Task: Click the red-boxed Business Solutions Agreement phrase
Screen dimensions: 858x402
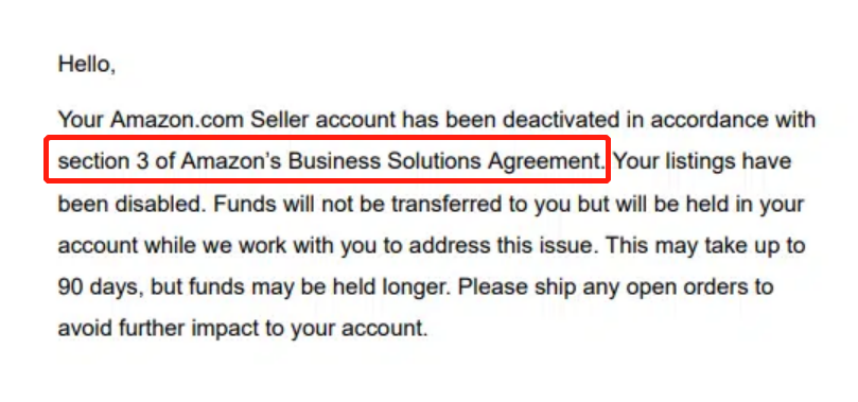Action: [326, 160]
